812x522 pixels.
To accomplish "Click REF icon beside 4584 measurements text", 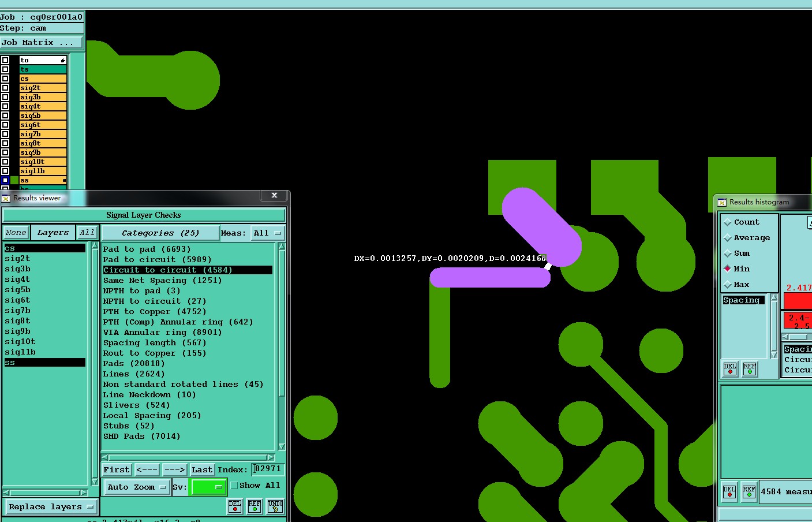I will (x=749, y=492).
